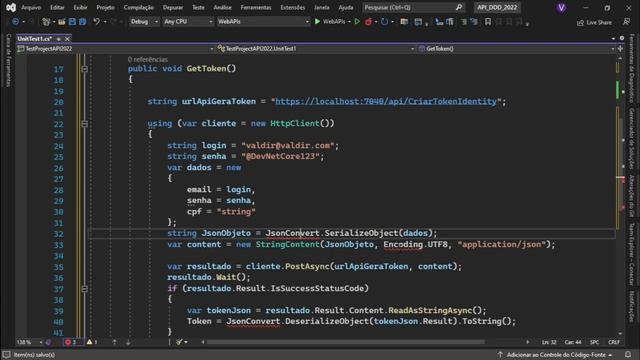Open the TestProjectAPI2022 project navigation dropdown

pos(115,49)
